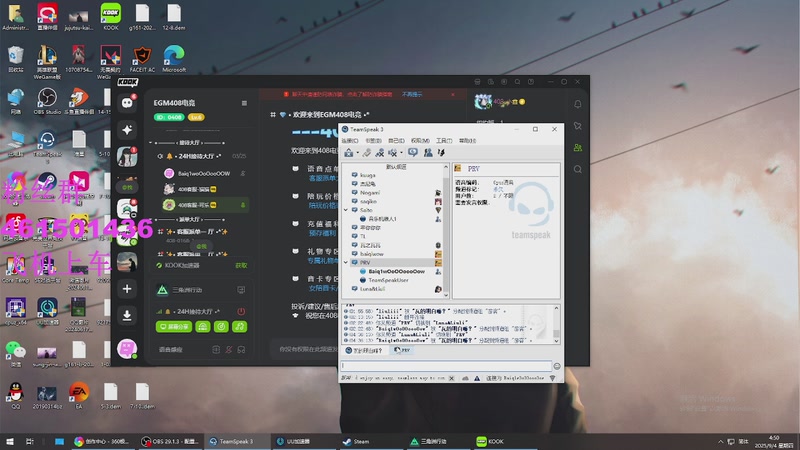This screenshot has width=800, height=450.
Task: Click TeamSpeak lightning toolbar icon
Action: coord(441,153)
